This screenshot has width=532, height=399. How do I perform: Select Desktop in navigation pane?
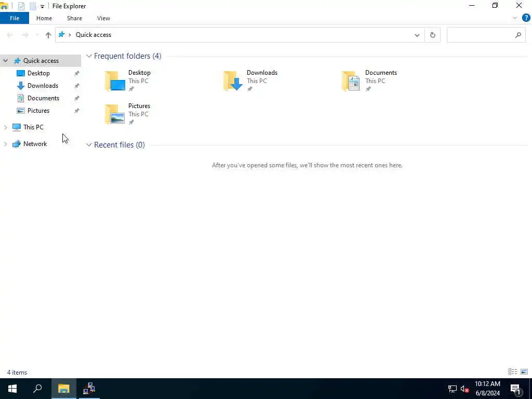pyautogui.click(x=38, y=73)
